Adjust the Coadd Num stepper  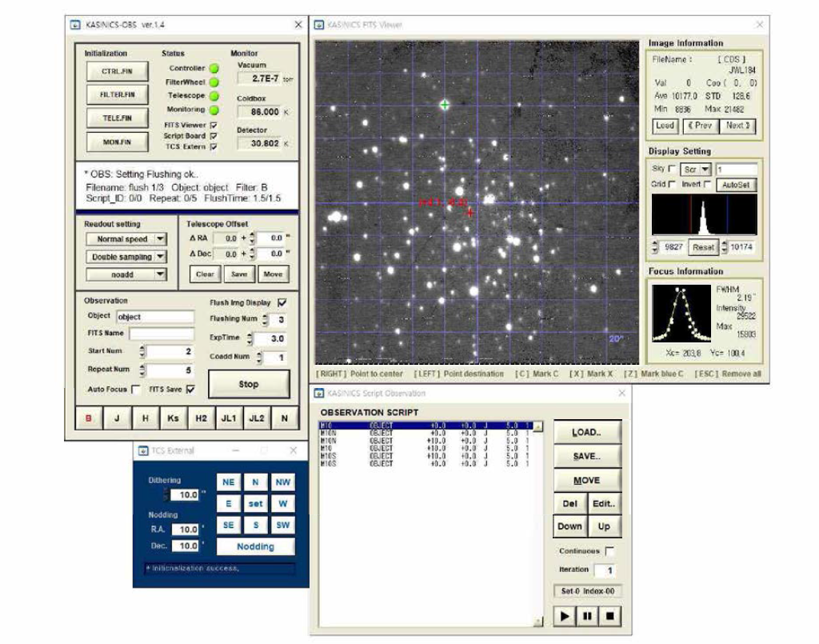coord(259,358)
